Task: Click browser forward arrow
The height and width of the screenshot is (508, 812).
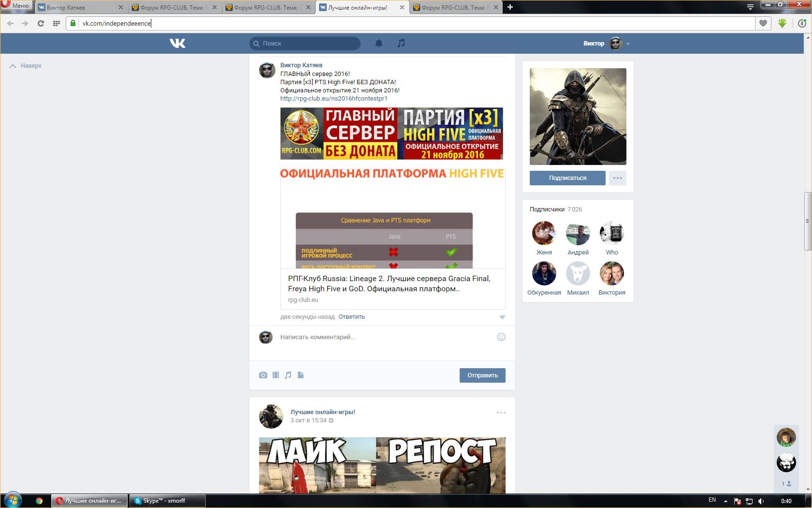Action: pos(25,23)
